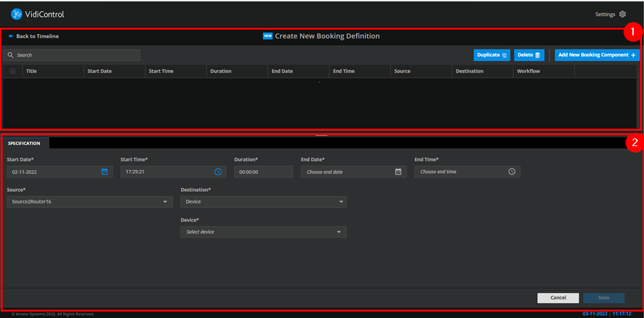Open Settings via the gear icon
Image resolution: width=644 pixels, height=318 pixels.
tap(622, 14)
